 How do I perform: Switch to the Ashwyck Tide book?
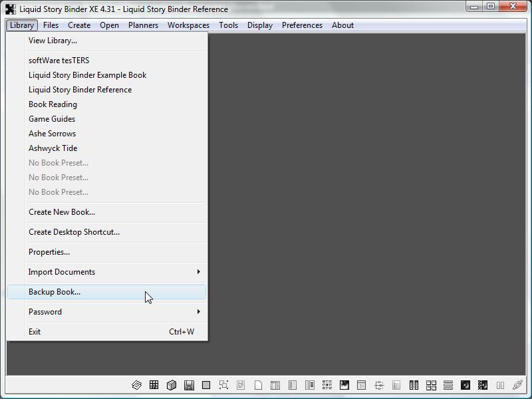53,148
